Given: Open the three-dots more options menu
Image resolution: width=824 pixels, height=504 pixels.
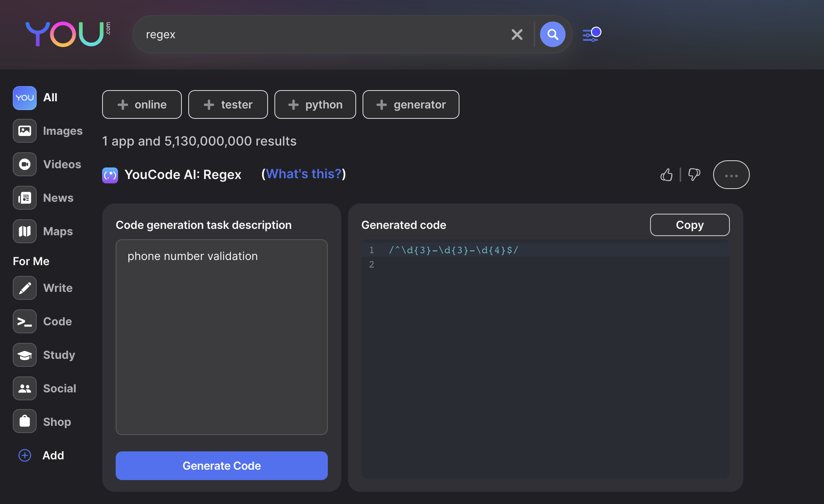Looking at the screenshot, I should click(x=731, y=175).
